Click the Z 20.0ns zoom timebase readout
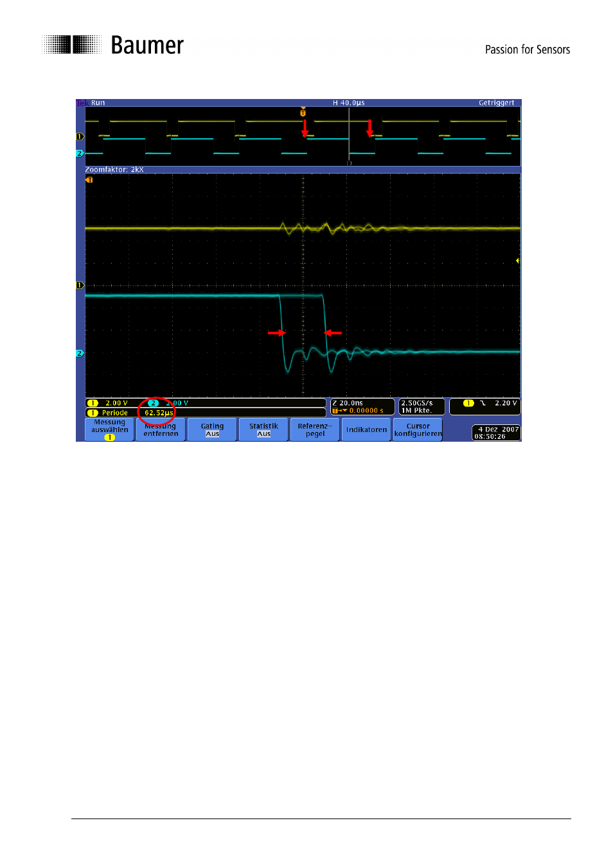 pos(348,403)
